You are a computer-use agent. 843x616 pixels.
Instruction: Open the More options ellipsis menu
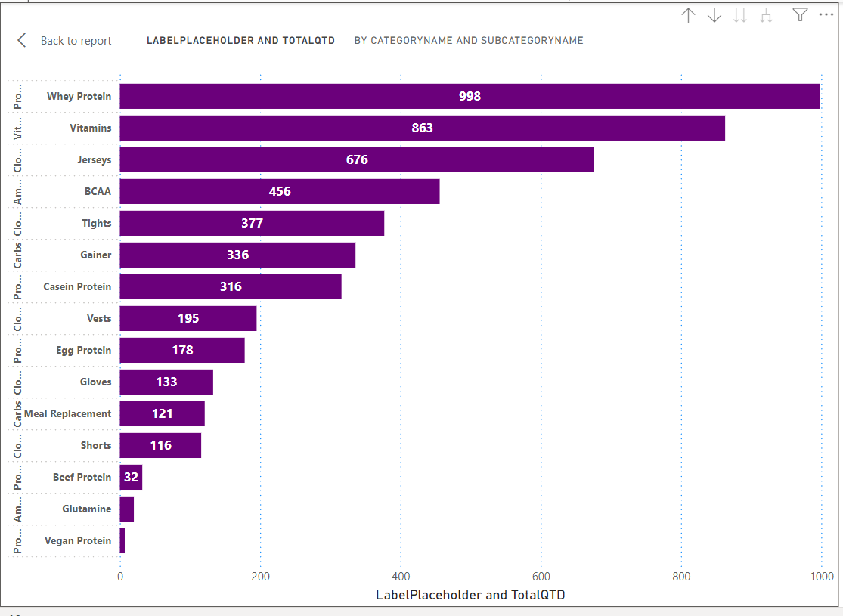click(x=826, y=14)
